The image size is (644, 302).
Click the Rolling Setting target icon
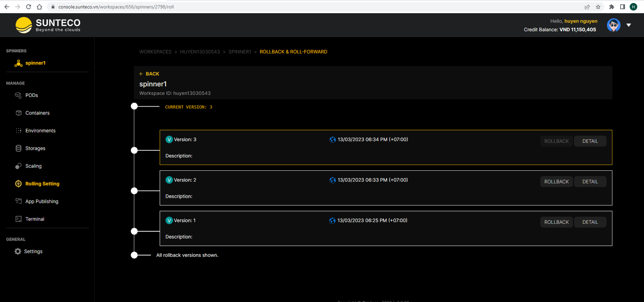point(18,184)
